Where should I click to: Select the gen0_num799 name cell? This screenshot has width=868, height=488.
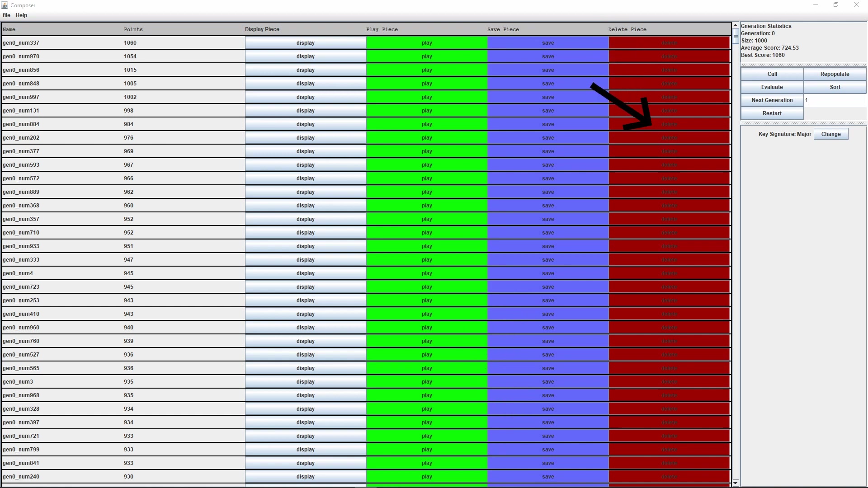pyautogui.click(x=62, y=450)
